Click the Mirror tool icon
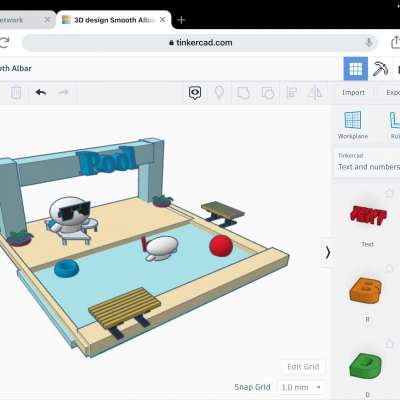Screen dimensions: 400x400 (315, 93)
